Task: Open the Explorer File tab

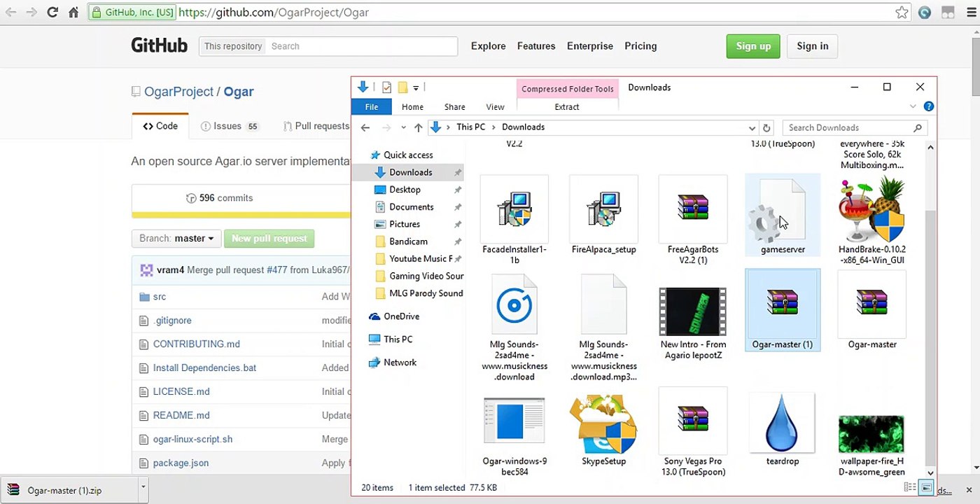Action: point(372,107)
